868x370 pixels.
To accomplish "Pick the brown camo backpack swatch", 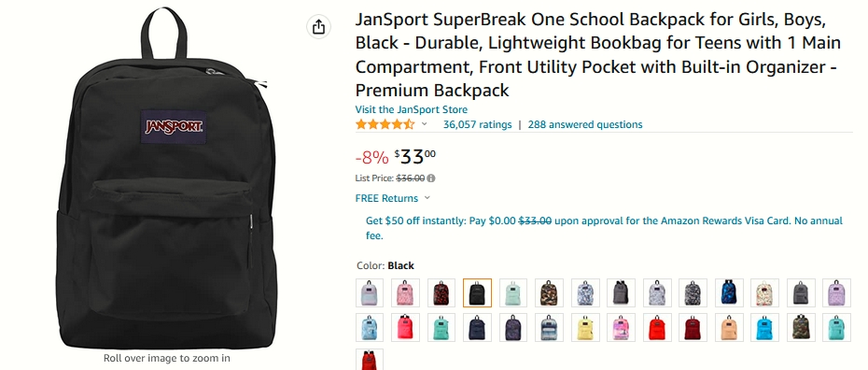I will pos(549,292).
